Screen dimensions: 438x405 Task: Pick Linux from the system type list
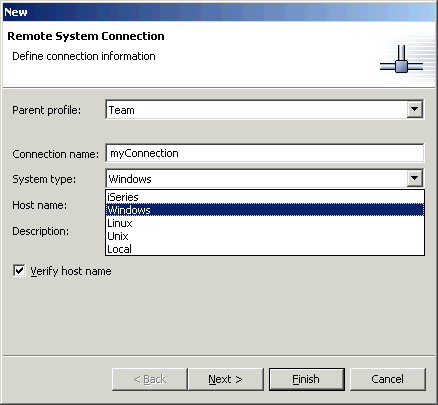tap(265, 223)
